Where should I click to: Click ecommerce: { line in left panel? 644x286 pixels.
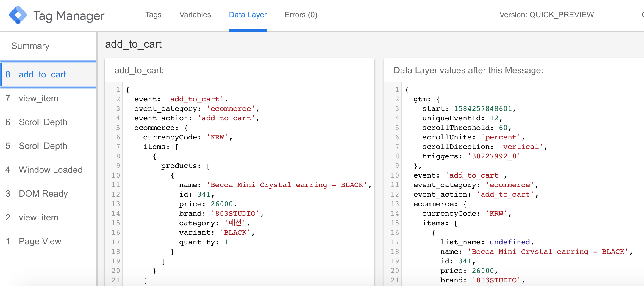coord(161,128)
